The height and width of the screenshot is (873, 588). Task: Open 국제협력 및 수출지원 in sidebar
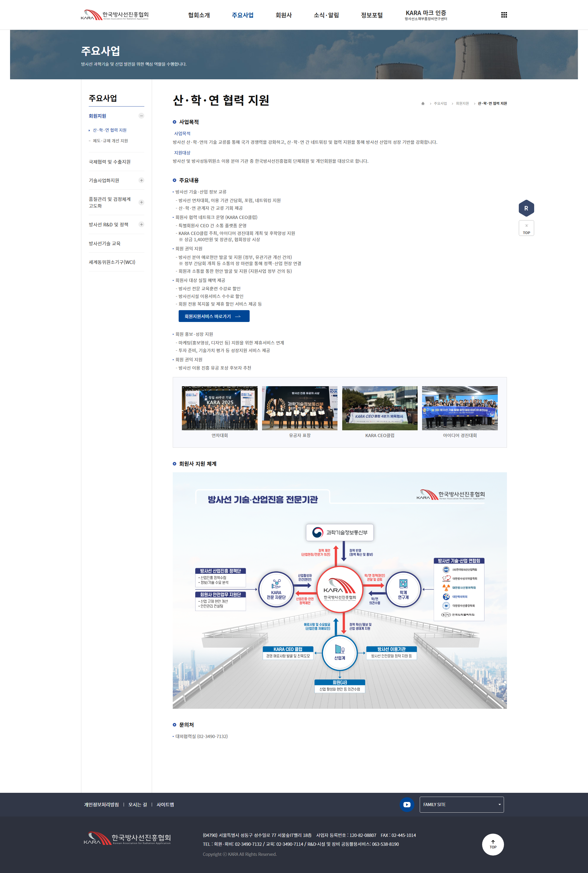click(x=109, y=162)
